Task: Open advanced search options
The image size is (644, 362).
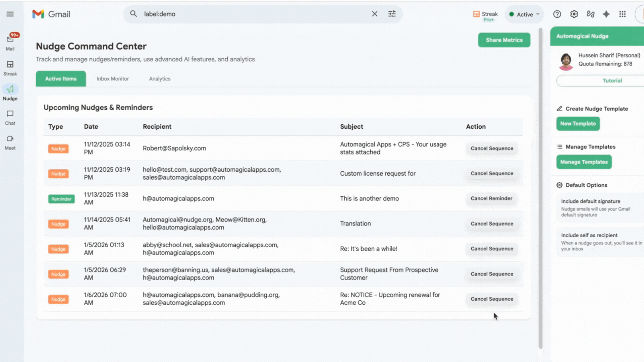Action: point(392,14)
